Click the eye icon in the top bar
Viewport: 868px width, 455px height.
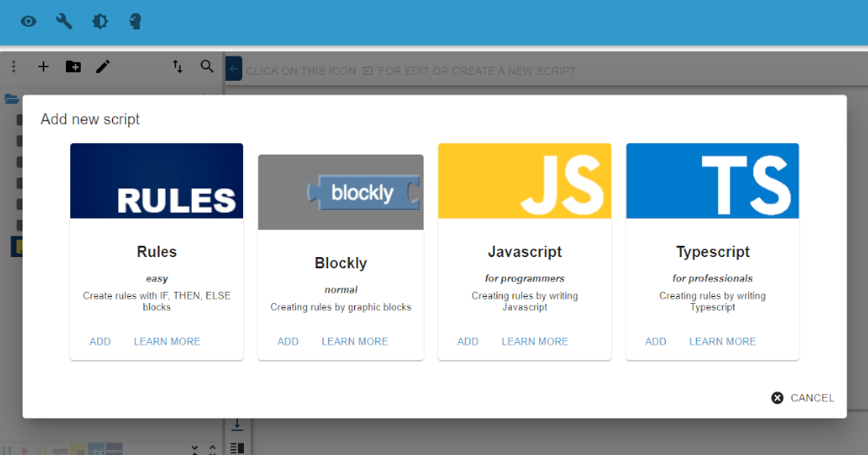pyautogui.click(x=29, y=22)
